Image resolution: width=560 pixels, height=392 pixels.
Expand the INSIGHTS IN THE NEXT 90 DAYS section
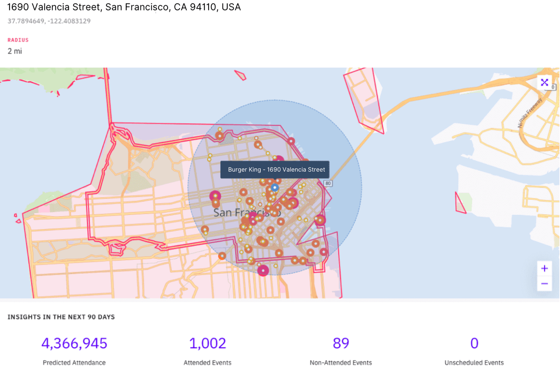[61, 317]
